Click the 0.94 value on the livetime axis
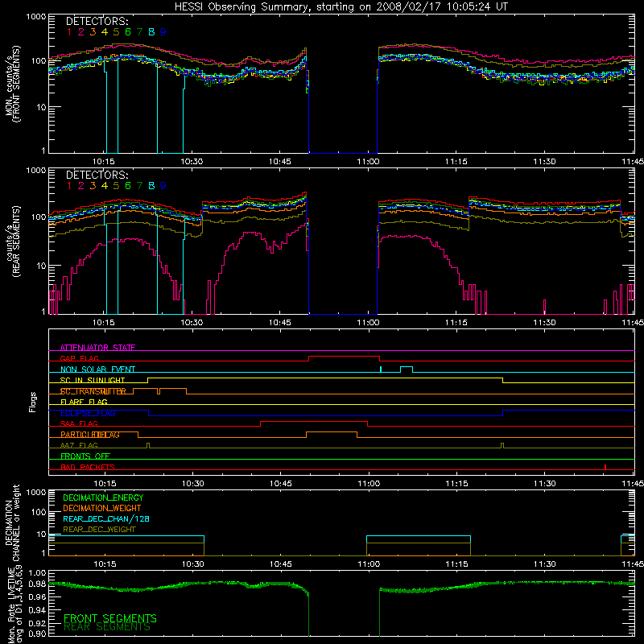This screenshot has height=644, width=644. point(36,609)
